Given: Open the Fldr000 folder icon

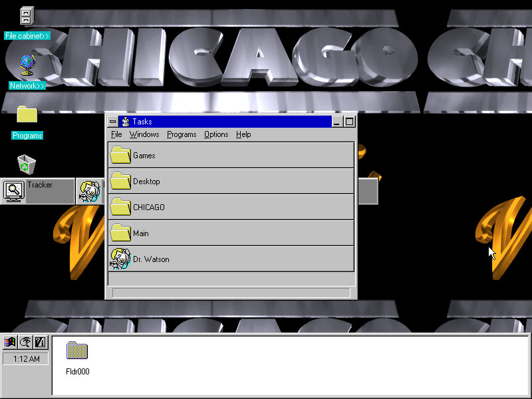Looking at the screenshot, I should (x=77, y=351).
